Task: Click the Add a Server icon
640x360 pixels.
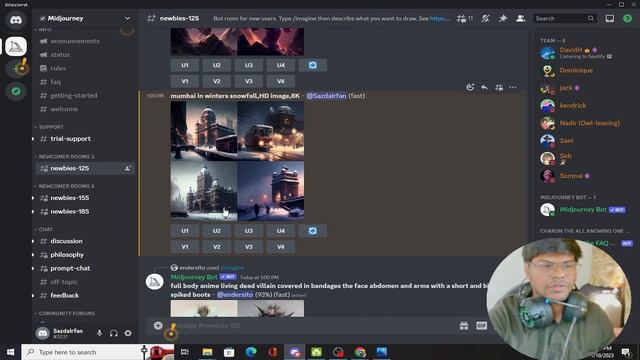Action: 16,69
